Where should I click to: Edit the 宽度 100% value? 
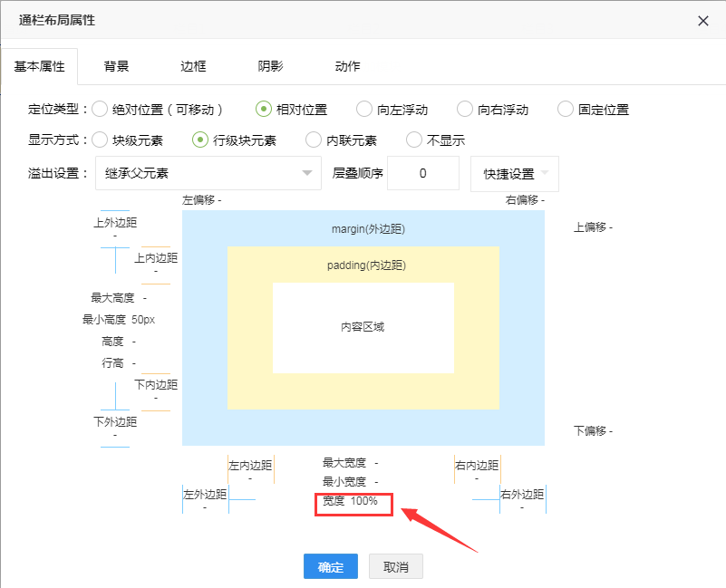pyautogui.click(x=364, y=501)
